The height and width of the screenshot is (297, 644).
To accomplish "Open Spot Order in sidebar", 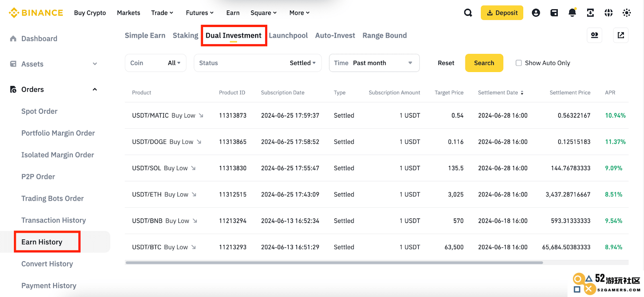I will 39,111.
